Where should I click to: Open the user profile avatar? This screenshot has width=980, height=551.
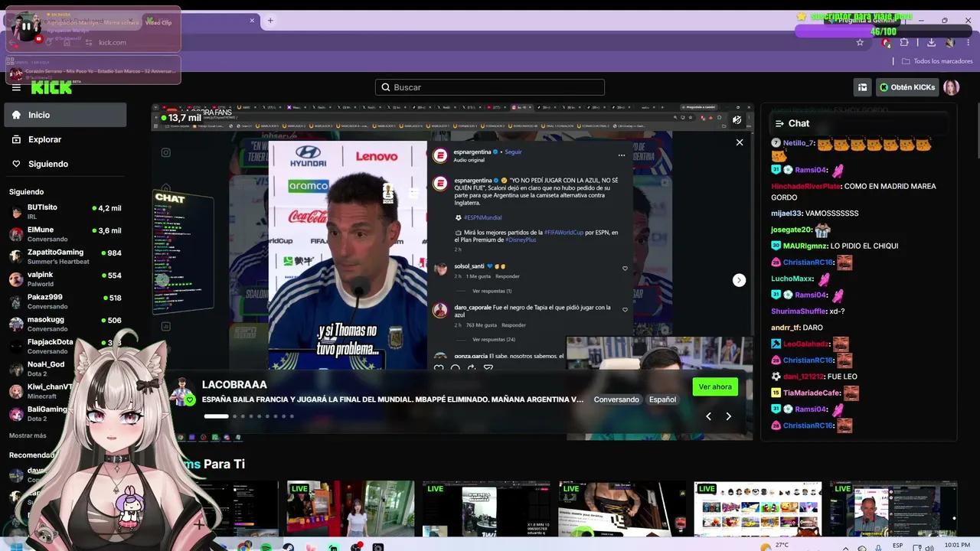(951, 87)
